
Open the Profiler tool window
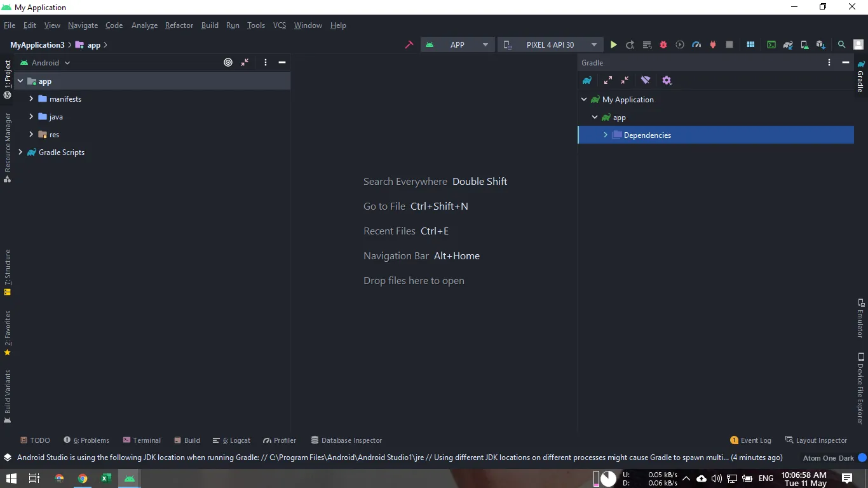pos(280,440)
